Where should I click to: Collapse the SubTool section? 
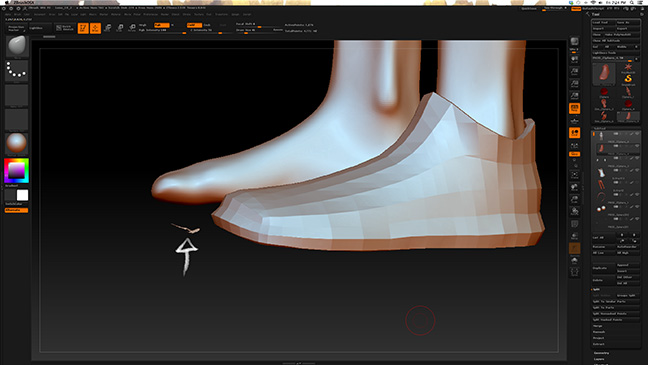point(600,129)
